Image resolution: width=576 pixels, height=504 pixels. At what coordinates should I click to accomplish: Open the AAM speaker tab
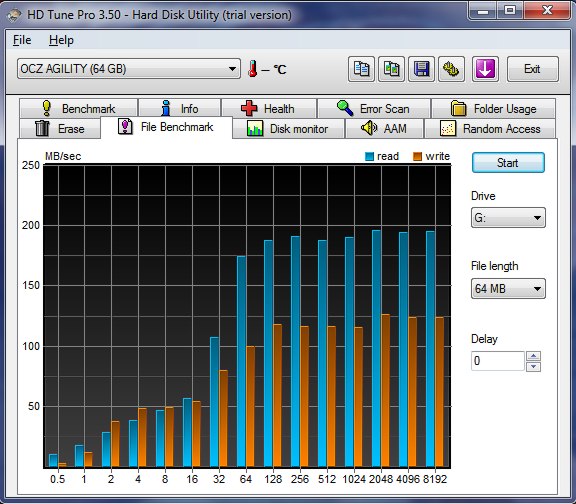(384, 129)
